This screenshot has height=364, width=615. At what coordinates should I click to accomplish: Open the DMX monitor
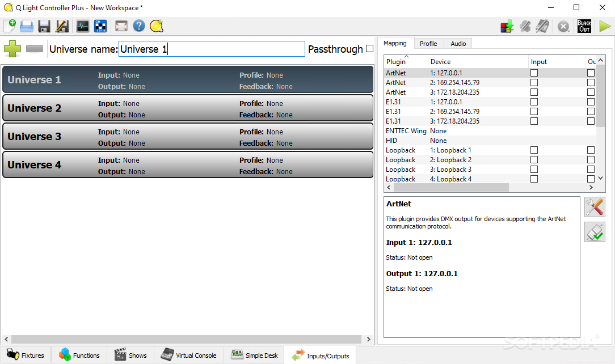coord(83,26)
